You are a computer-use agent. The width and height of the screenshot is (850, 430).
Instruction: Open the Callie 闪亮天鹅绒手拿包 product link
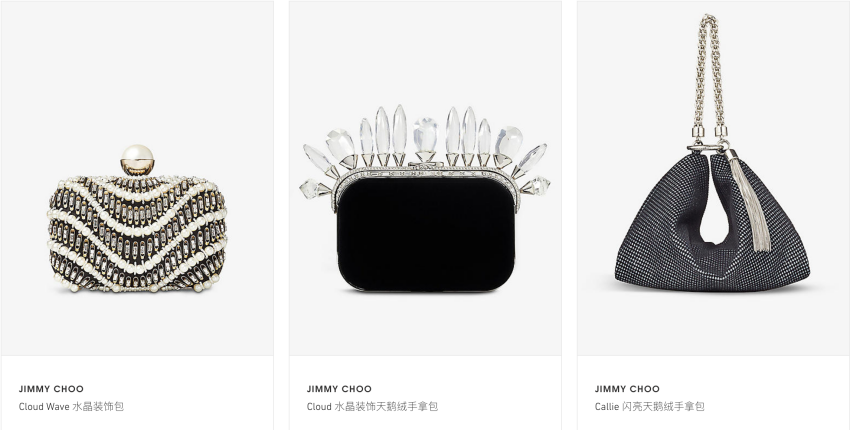point(649,406)
